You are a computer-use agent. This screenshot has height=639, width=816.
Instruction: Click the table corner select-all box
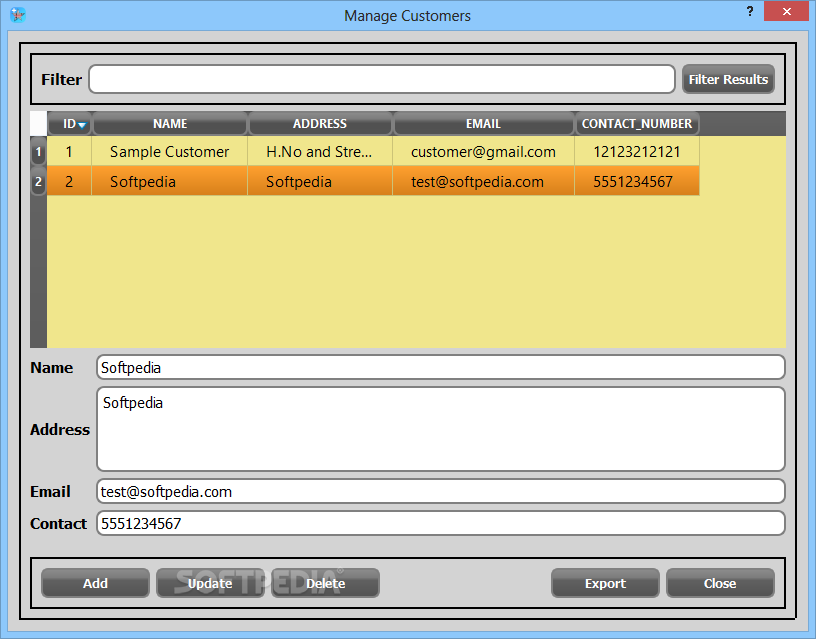tap(39, 123)
